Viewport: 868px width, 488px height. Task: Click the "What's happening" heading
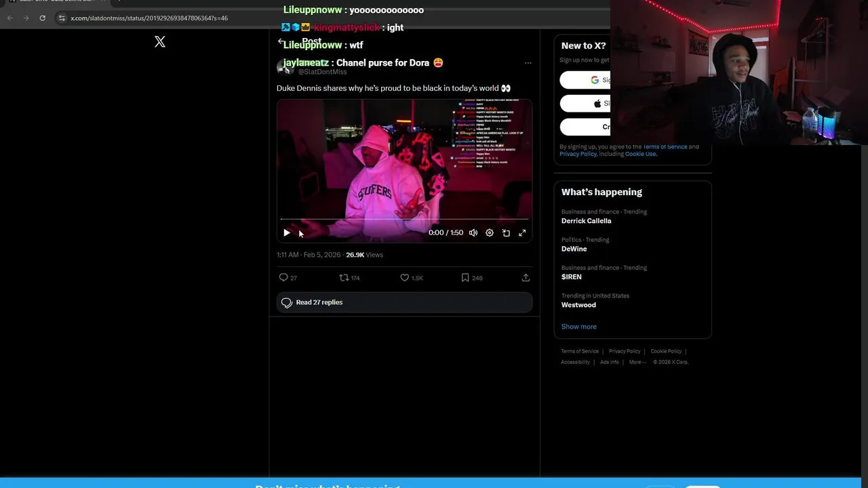tap(601, 192)
